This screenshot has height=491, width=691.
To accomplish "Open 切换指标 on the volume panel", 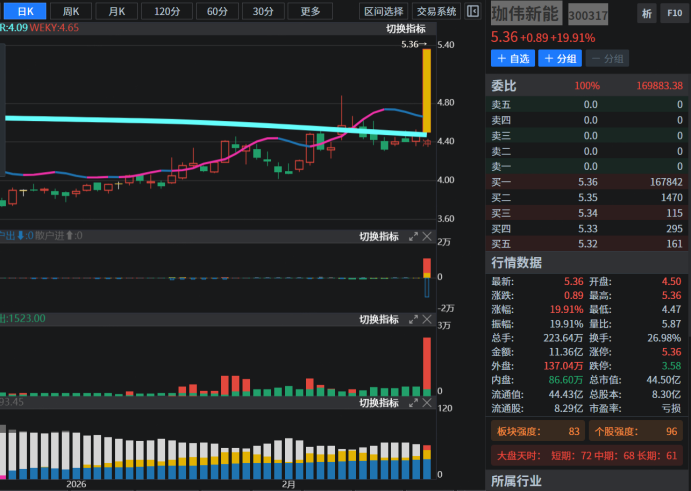I will 379,319.
